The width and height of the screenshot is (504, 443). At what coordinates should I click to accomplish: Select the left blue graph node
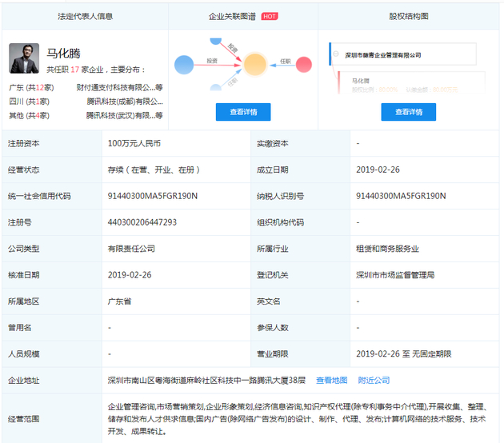(184, 62)
